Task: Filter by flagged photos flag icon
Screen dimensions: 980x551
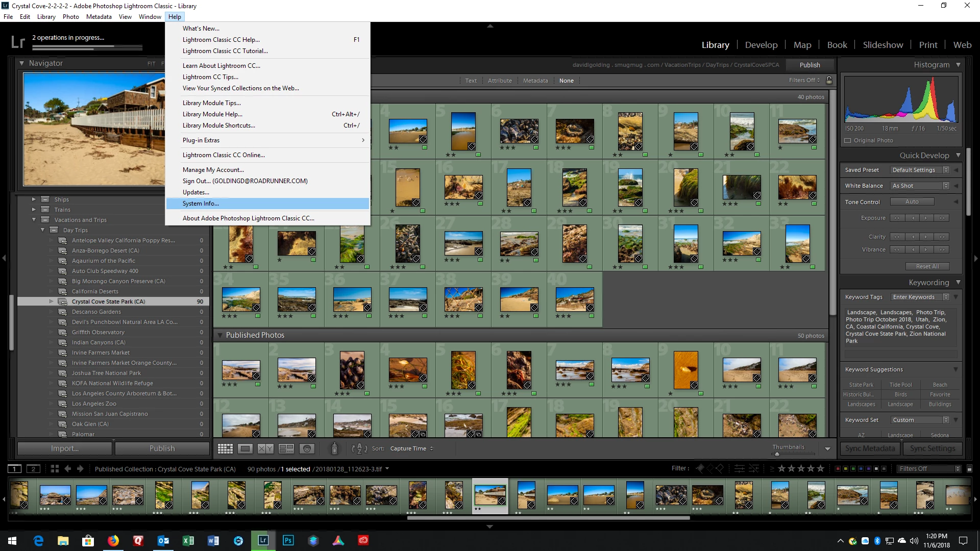Action: coord(700,468)
